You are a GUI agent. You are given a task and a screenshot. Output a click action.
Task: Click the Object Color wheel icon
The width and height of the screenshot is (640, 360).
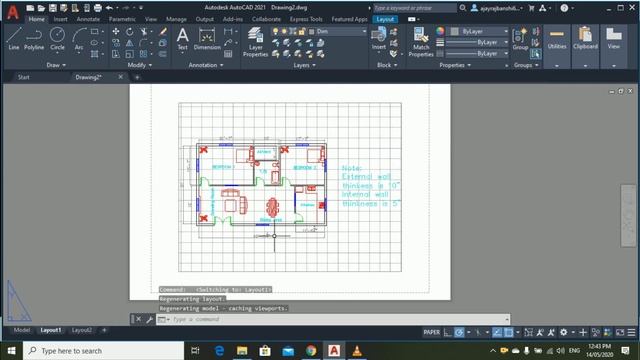click(440, 31)
